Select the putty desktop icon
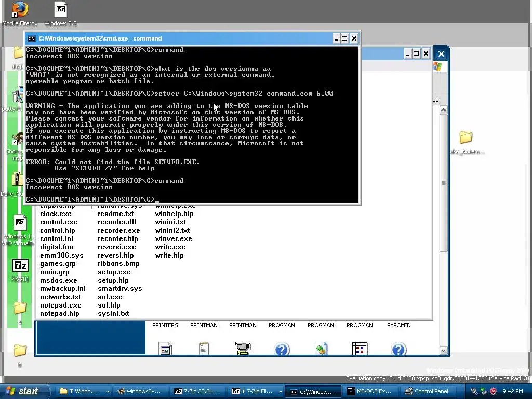Image resolution: width=532 pixels, height=399 pixels. (17, 98)
